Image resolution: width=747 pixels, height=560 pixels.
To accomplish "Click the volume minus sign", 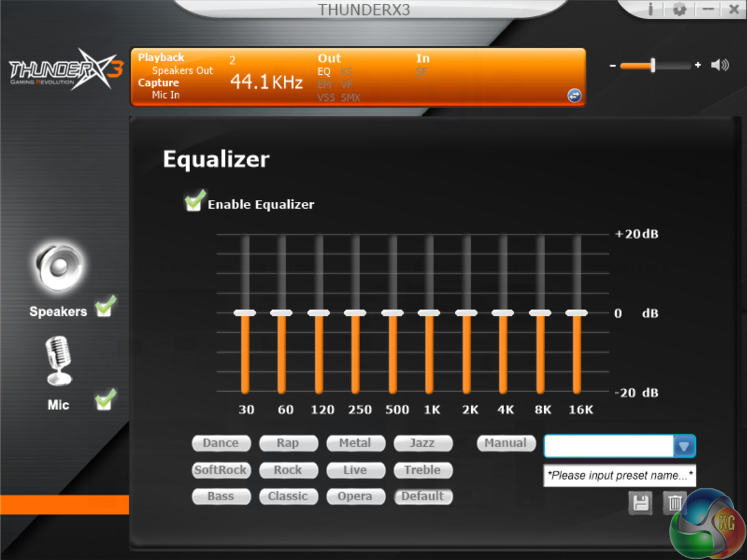I will pyautogui.click(x=612, y=65).
